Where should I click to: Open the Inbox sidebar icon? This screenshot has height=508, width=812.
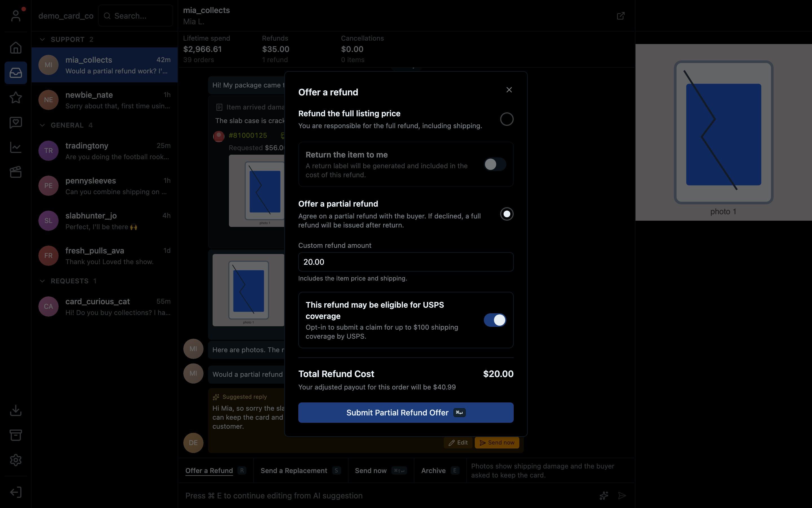pos(16,73)
